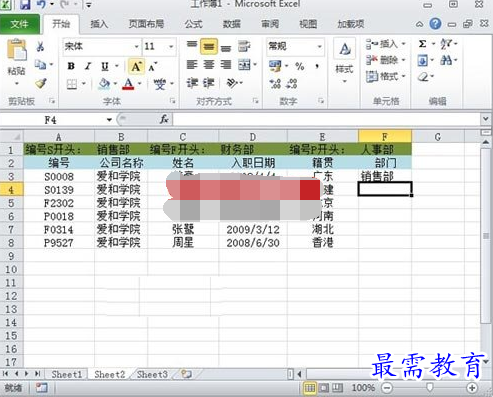Toggle bold formatting
The height and width of the screenshot is (397, 493).
pyautogui.click(x=71, y=66)
